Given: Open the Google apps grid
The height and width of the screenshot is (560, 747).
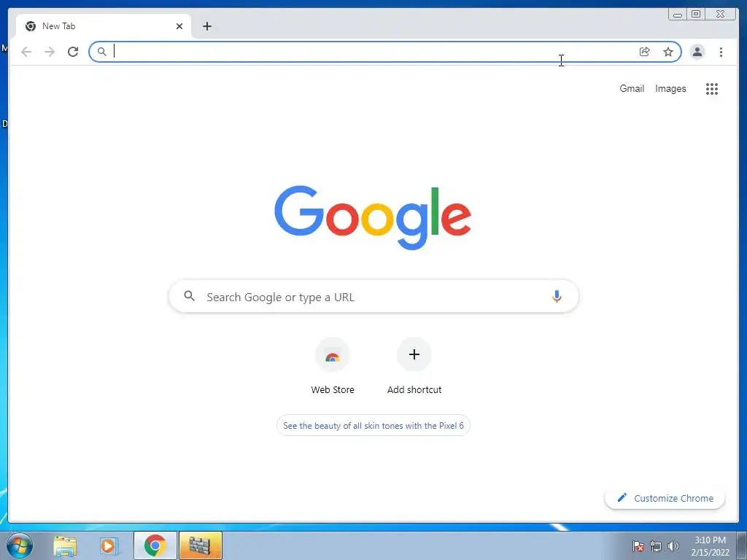Looking at the screenshot, I should point(712,88).
